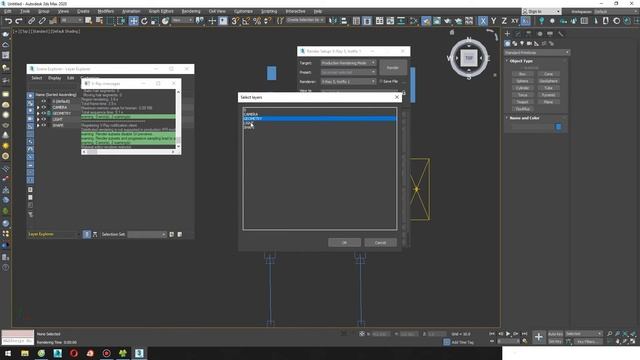Click the Render Production teapot icon
This screenshot has width=640, height=360.
(x=448, y=21)
